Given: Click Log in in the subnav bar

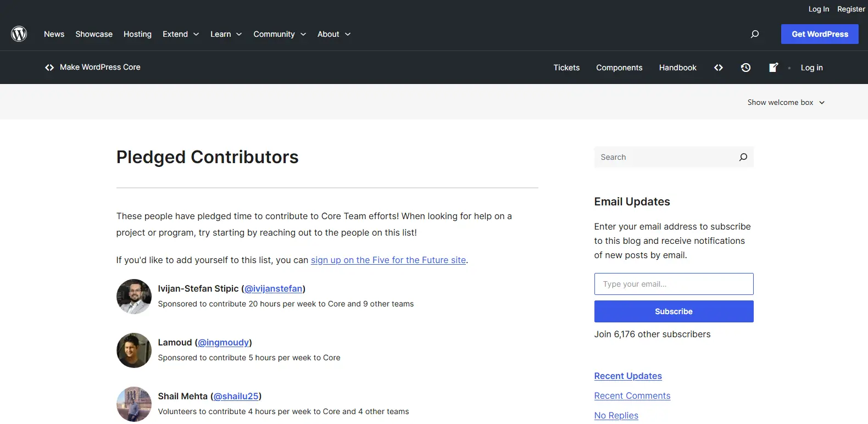Looking at the screenshot, I should (x=811, y=68).
